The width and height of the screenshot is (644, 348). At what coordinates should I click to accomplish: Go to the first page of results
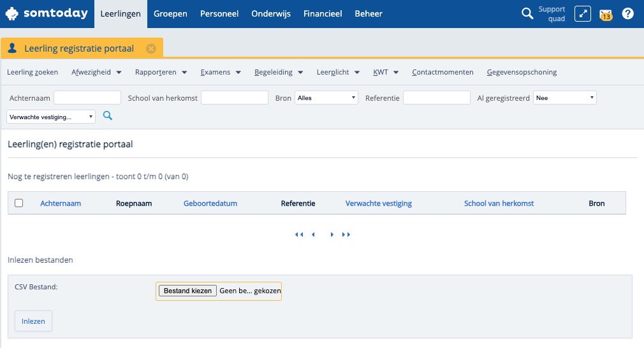(299, 235)
